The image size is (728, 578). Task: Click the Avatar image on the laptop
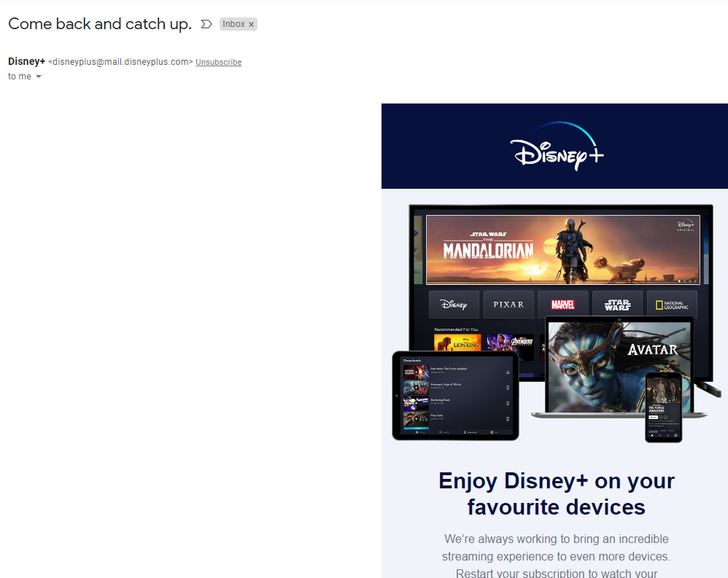619,367
